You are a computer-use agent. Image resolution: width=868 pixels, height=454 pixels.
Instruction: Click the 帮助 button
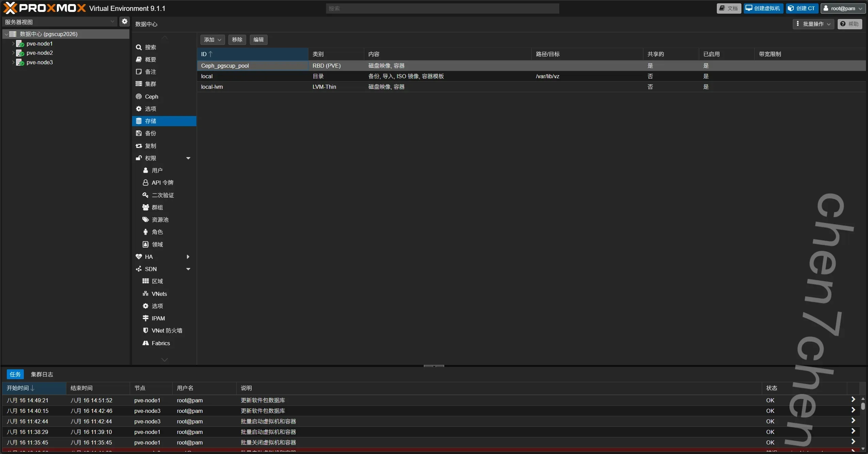point(850,24)
